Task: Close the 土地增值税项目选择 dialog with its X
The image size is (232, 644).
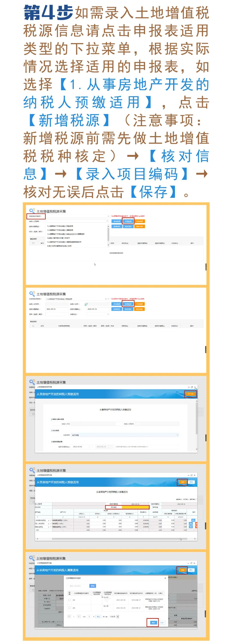Action: coord(165,578)
